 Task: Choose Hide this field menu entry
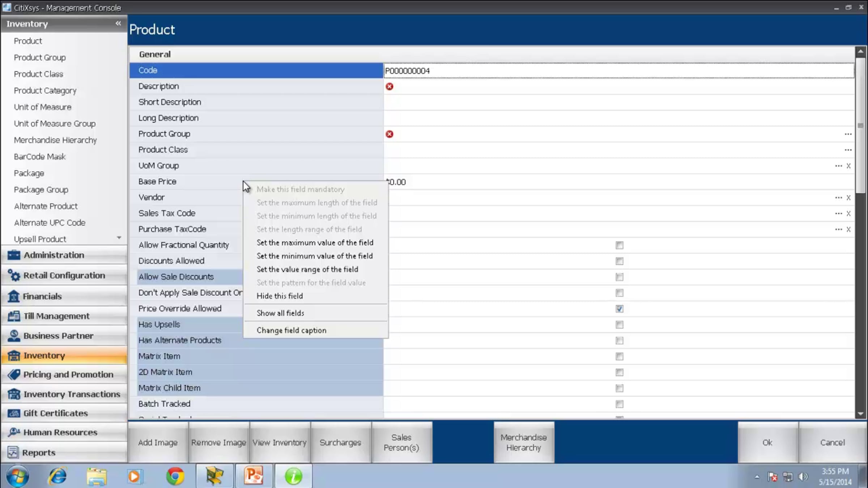click(x=280, y=296)
